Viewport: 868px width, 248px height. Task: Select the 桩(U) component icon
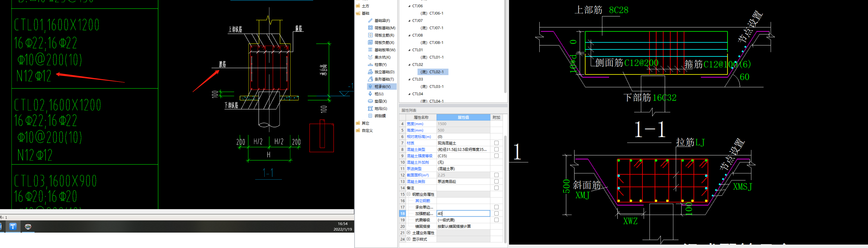(370, 94)
